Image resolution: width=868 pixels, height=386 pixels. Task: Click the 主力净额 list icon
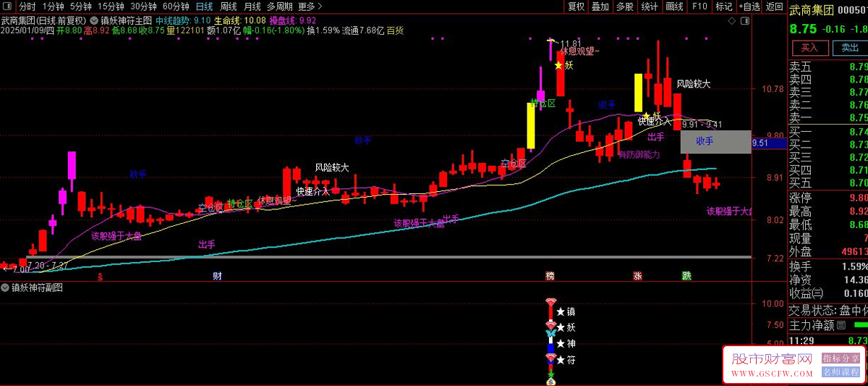841,326
